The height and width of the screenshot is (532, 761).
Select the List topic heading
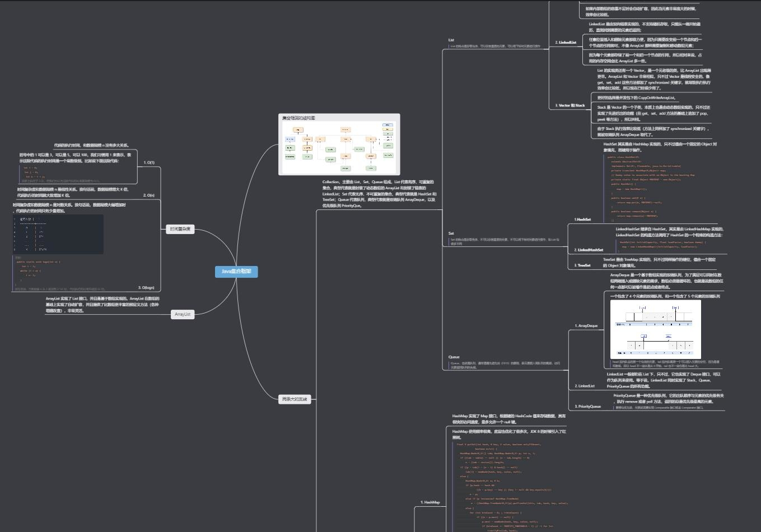(451, 40)
